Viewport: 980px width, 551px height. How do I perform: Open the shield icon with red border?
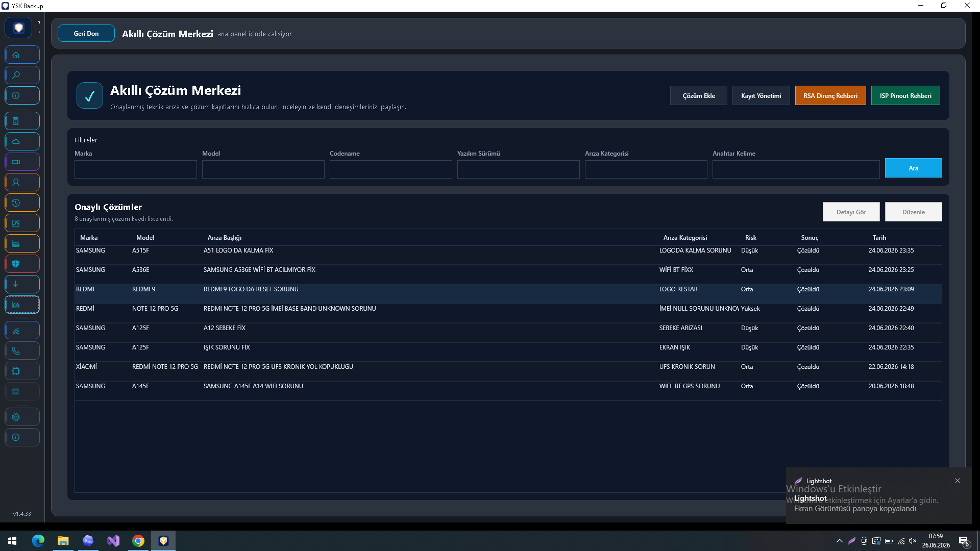click(x=22, y=264)
